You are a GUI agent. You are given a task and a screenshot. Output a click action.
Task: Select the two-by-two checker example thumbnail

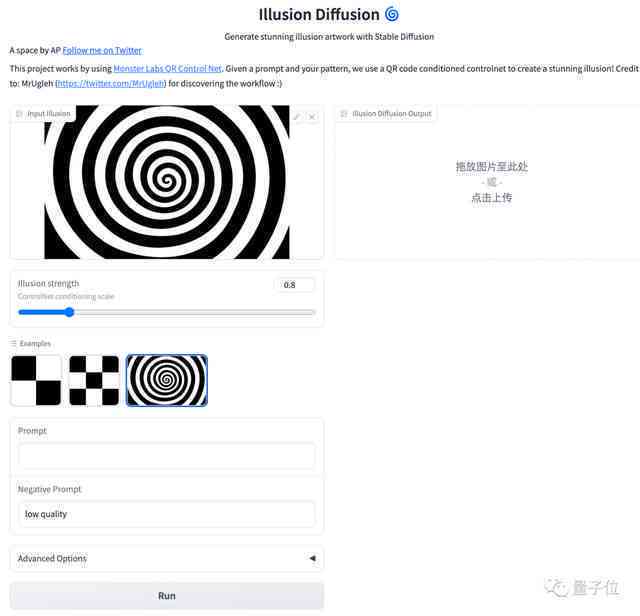click(36, 380)
